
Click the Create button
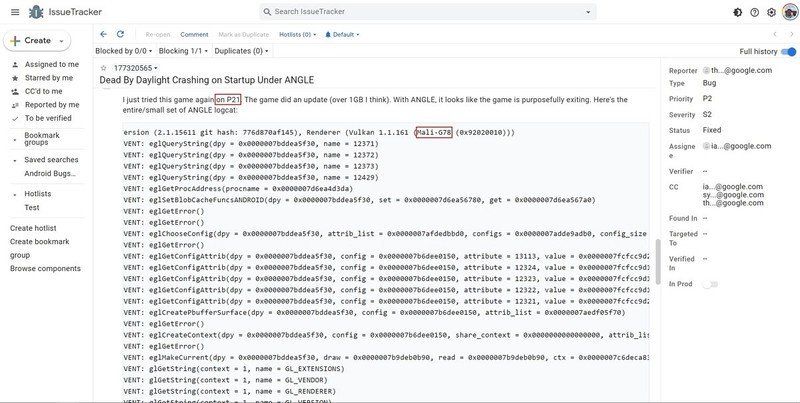point(37,40)
